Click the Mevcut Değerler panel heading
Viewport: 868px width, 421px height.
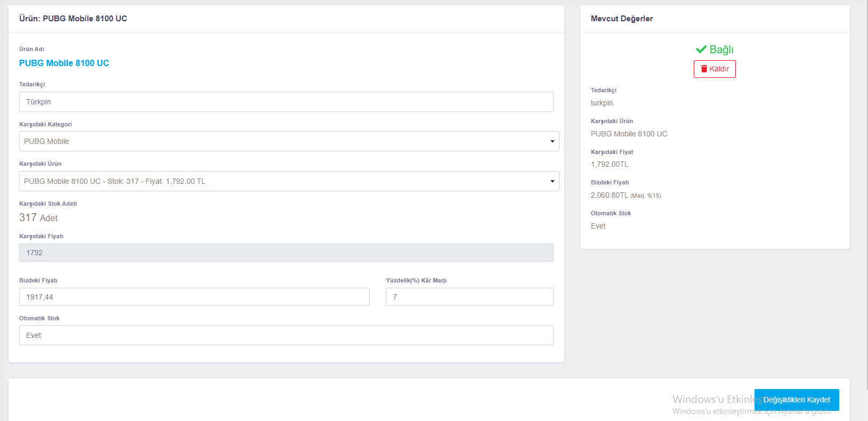coord(622,19)
